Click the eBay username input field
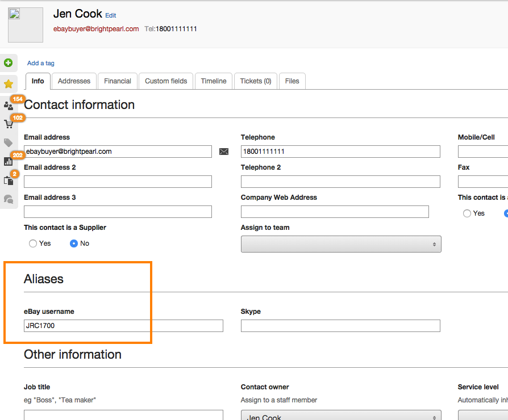 click(x=123, y=326)
